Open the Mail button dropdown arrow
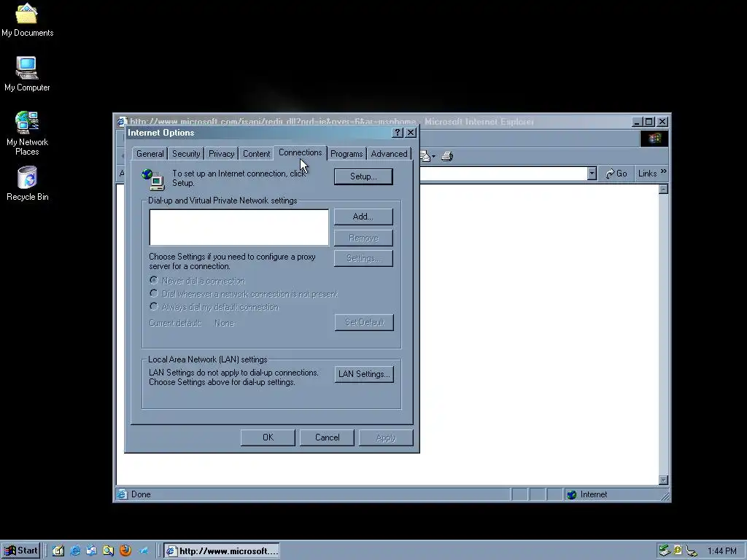 (433, 157)
